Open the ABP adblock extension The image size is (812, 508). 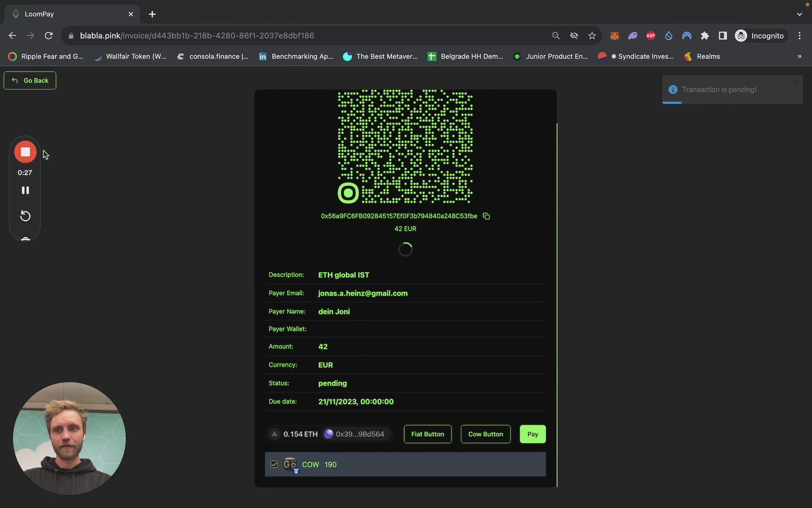[x=651, y=36]
